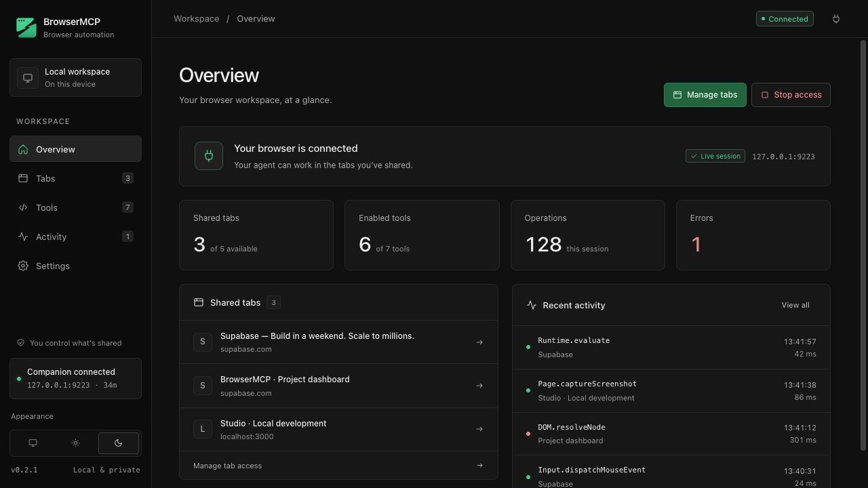Open the Tabs section
Viewport: 868px width, 488px height.
point(75,178)
